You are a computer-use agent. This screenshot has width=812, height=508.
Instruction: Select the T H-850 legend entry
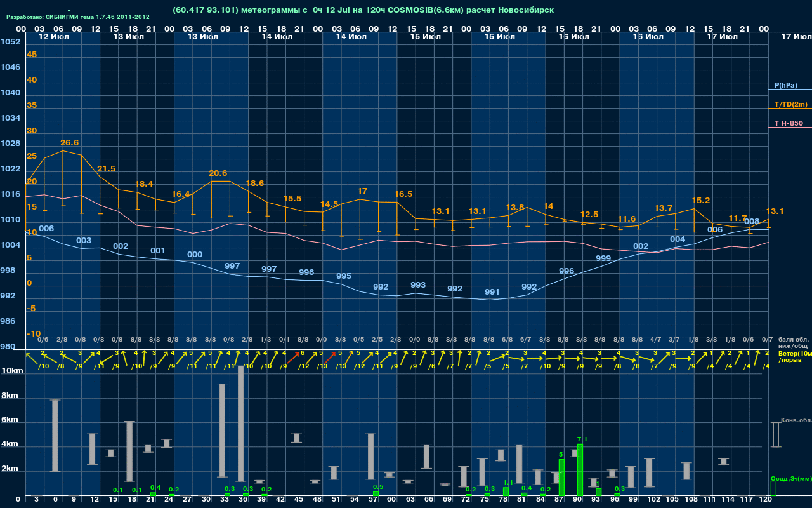(x=787, y=123)
